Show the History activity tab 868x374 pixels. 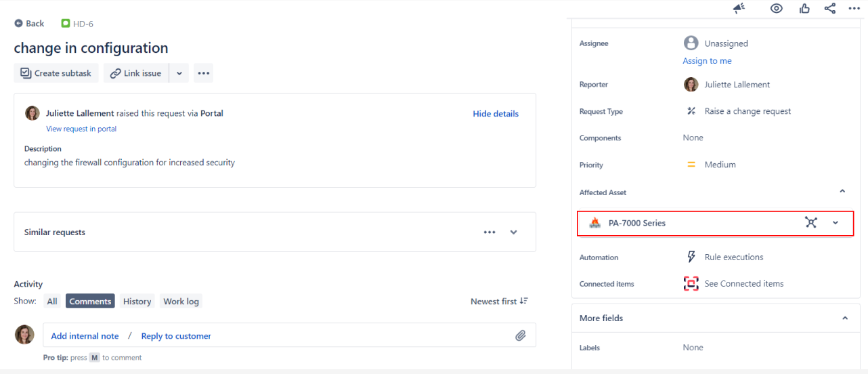click(x=137, y=302)
